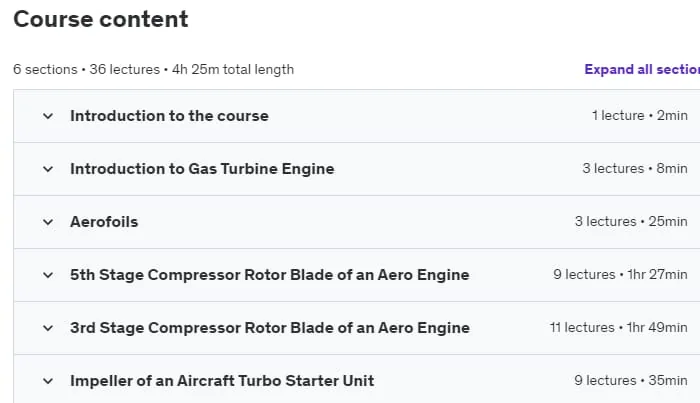This screenshot has height=403, width=700.
Task: Click chevron for 5th Stage Compressor Rotor Blade
Action: [48, 275]
